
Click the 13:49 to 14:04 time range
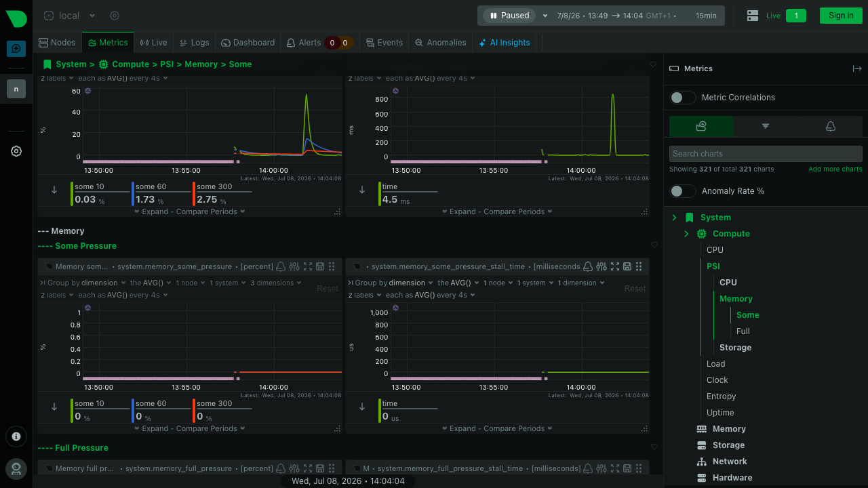coord(599,16)
